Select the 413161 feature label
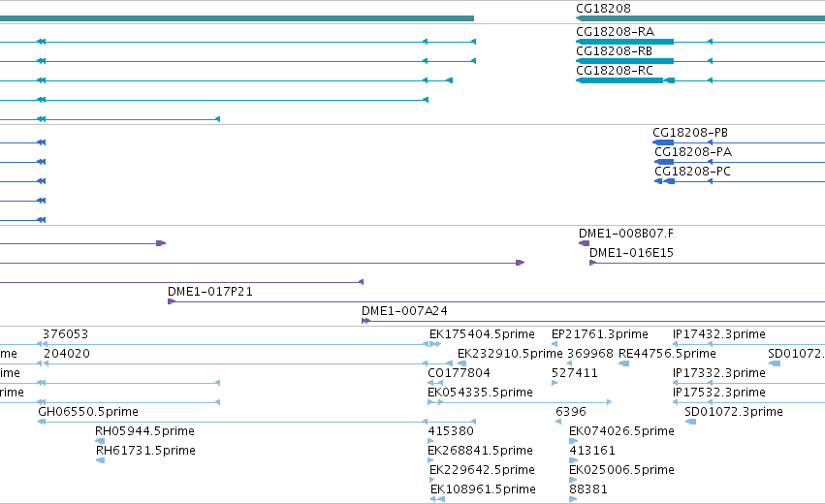 pos(592,451)
